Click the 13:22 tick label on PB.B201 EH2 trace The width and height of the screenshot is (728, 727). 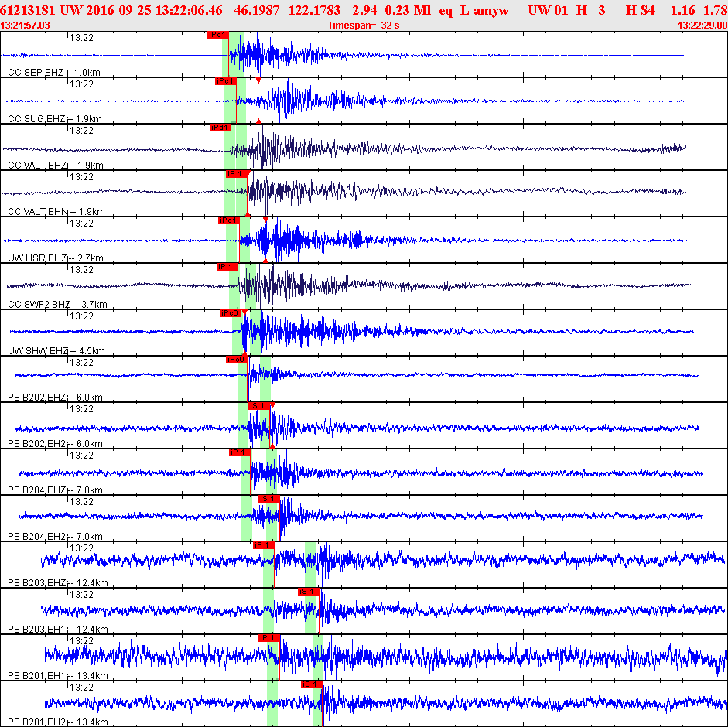[82, 688]
